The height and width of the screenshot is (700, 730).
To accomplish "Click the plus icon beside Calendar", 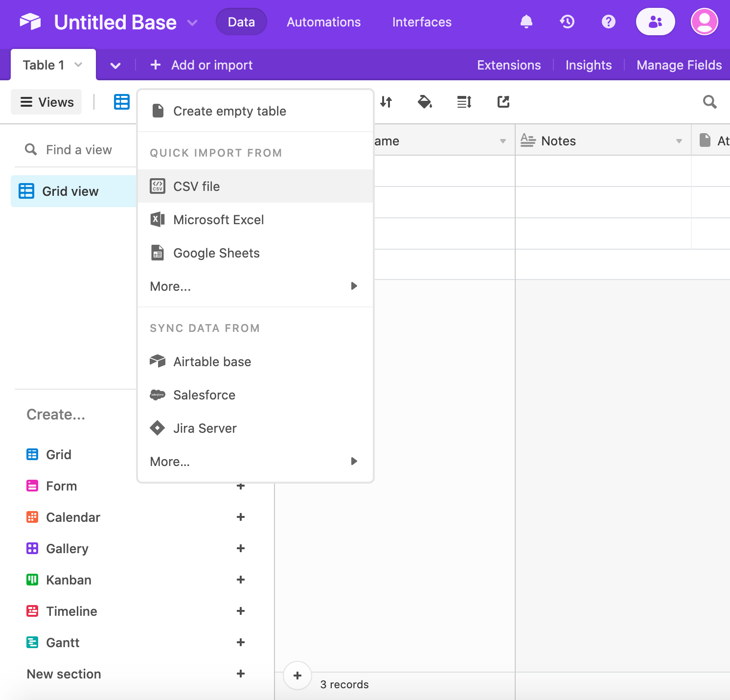I will (x=241, y=517).
